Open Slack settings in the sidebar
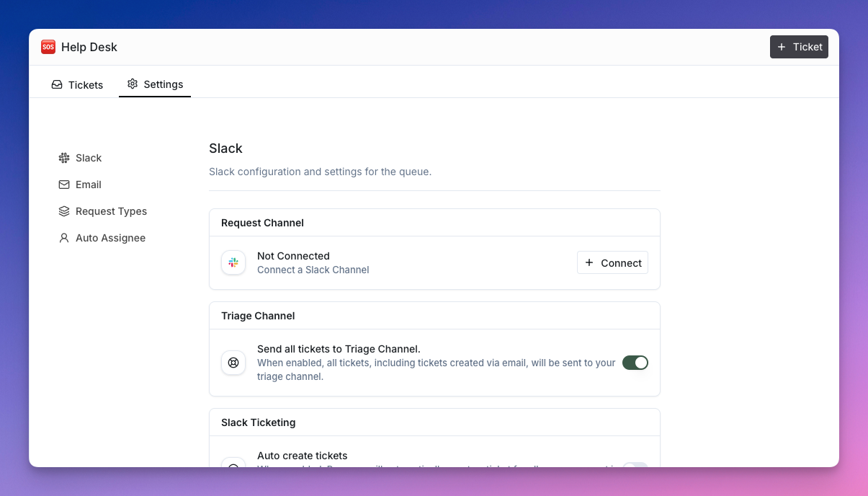 (80, 158)
